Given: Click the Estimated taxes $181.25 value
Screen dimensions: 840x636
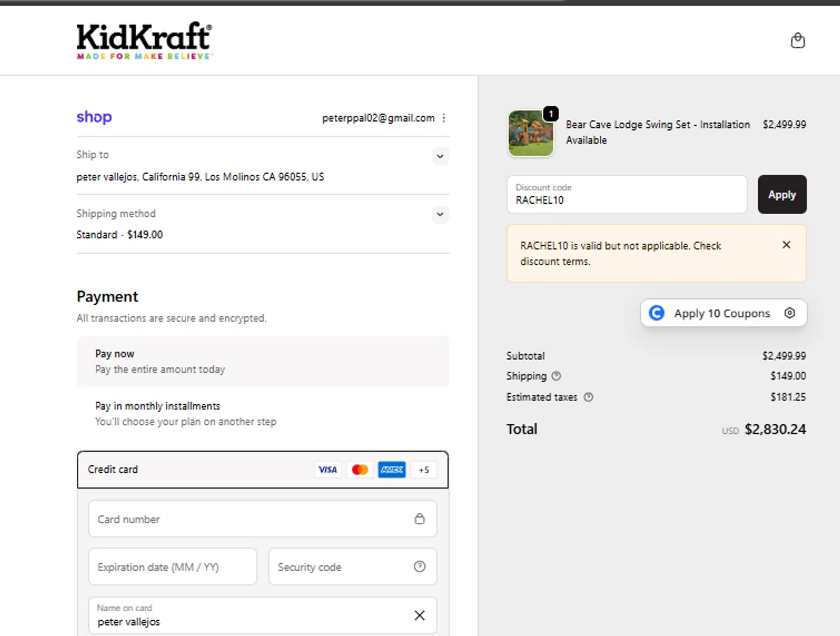Looking at the screenshot, I should [x=788, y=397].
